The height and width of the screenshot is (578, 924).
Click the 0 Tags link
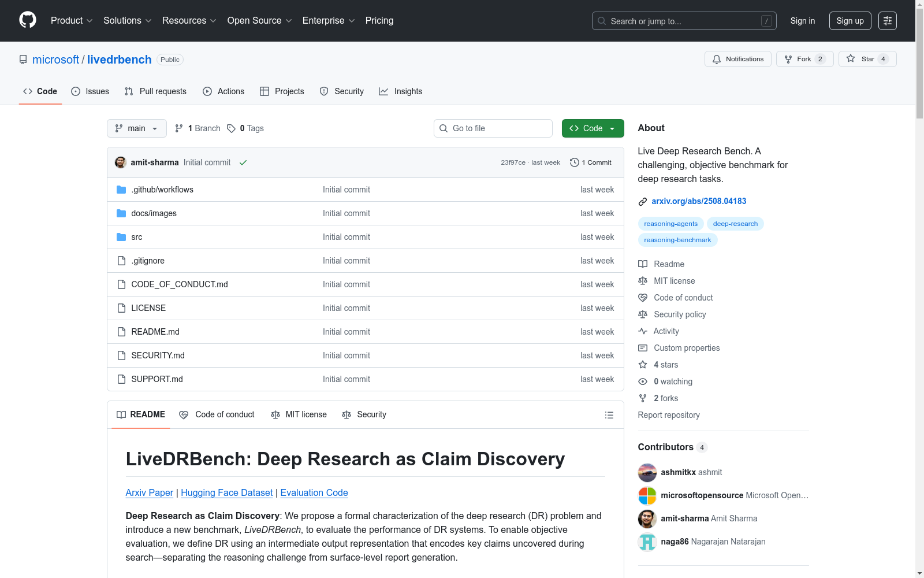click(x=245, y=128)
